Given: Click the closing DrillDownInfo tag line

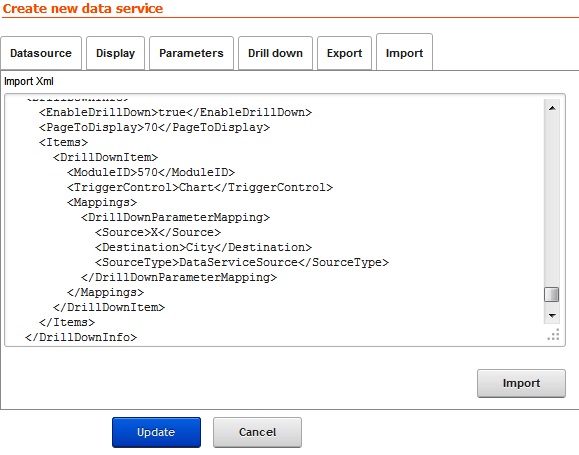Looking at the screenshot, I should [81, 337].
